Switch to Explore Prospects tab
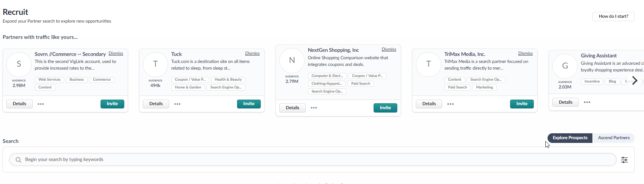The width and height of the screenshot is (644, 184). [x=570, y=138]
